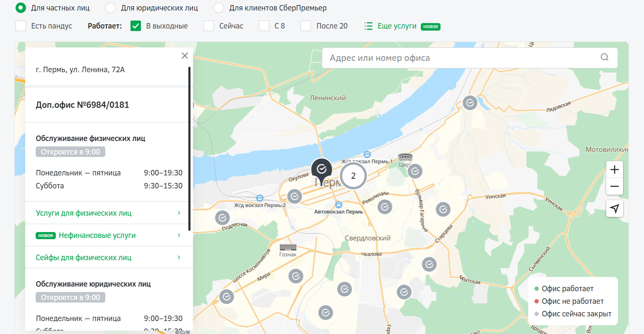Select office marker near Мира street
This screenshot has width=644, height=334.
pyautogui.click(x=296, y=276)
